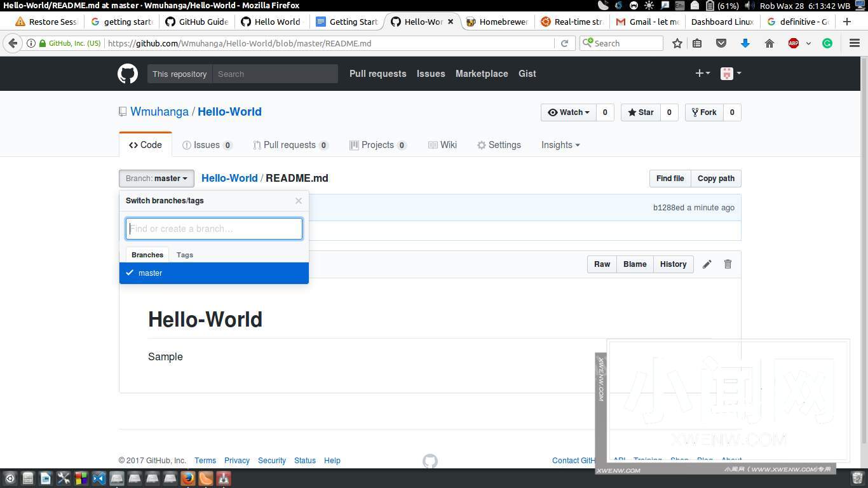Open the Terms footer link

(205, 461)
